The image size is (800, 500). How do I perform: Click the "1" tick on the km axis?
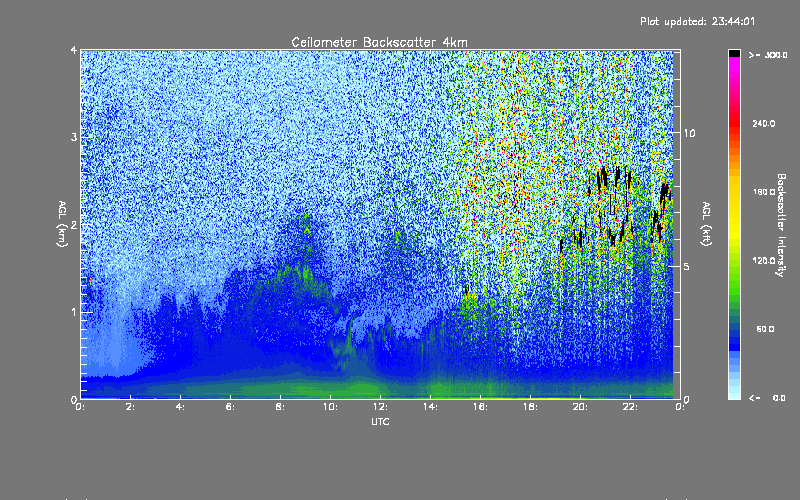74,312
